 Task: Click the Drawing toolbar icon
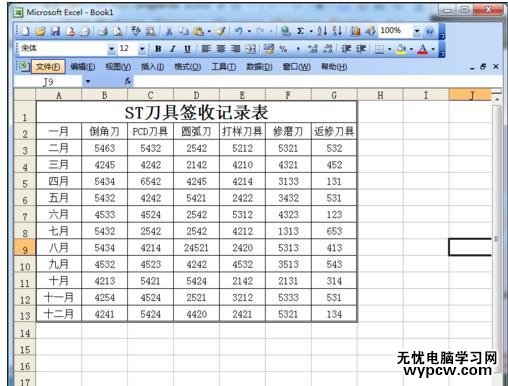(370, 31)
